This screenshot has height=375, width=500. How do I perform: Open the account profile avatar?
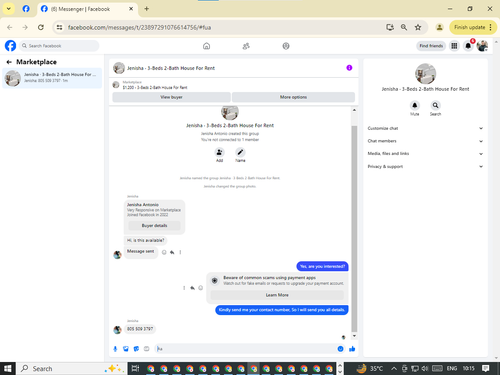482,46
